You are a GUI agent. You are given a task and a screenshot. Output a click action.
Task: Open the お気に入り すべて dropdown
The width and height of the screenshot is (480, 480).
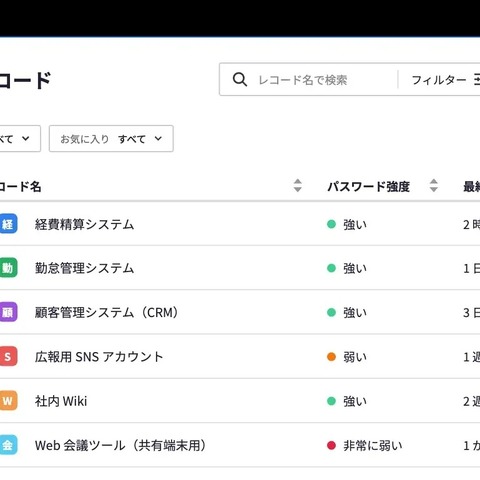(x=111, y=139)
